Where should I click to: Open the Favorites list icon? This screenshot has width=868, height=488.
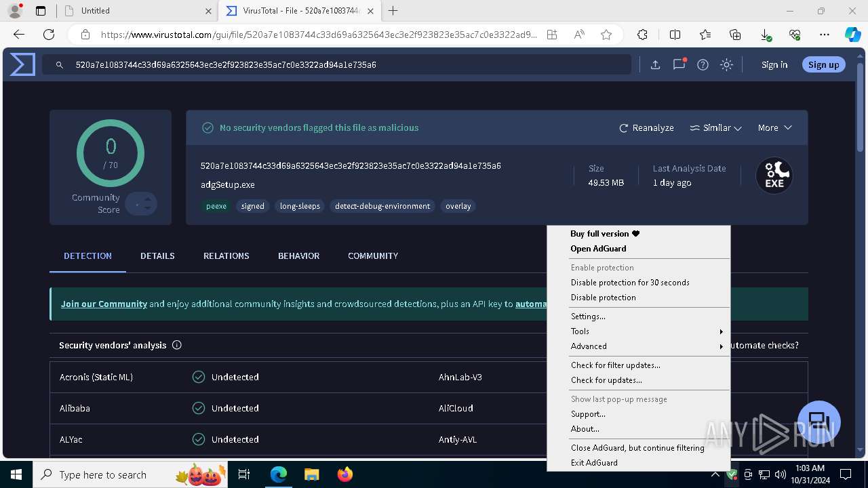tap(705, 35)
